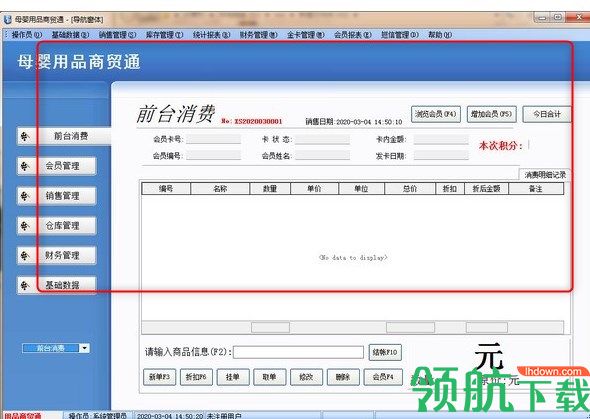Sort by the 名称 column header
The height and width of the screenshot is (419, 590).
click(x=220, y=188)
